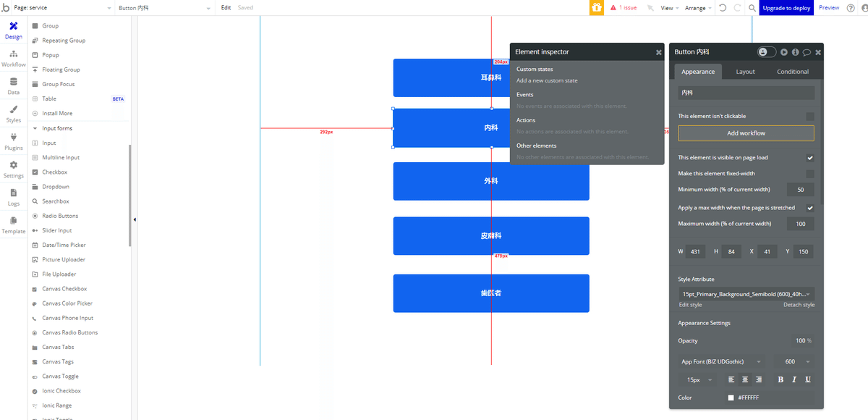Open the Template section
The image size is (868, 420).
13,225
